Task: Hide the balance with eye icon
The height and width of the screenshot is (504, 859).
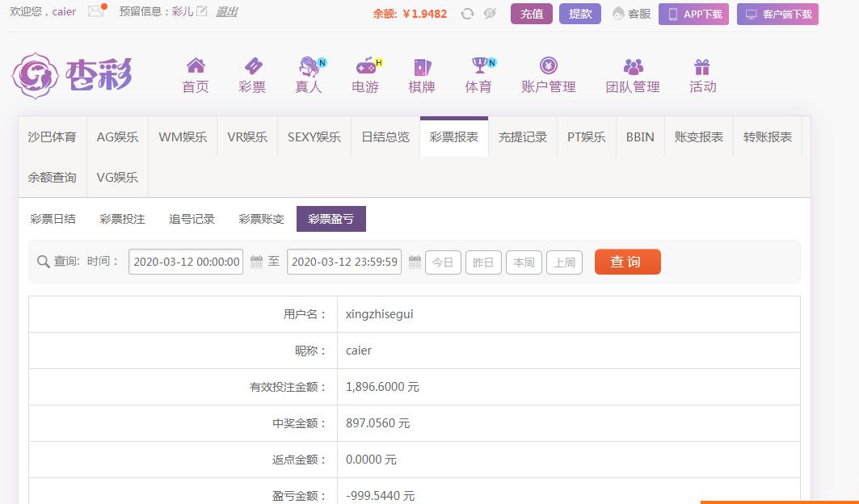Action: coord(490,14)
